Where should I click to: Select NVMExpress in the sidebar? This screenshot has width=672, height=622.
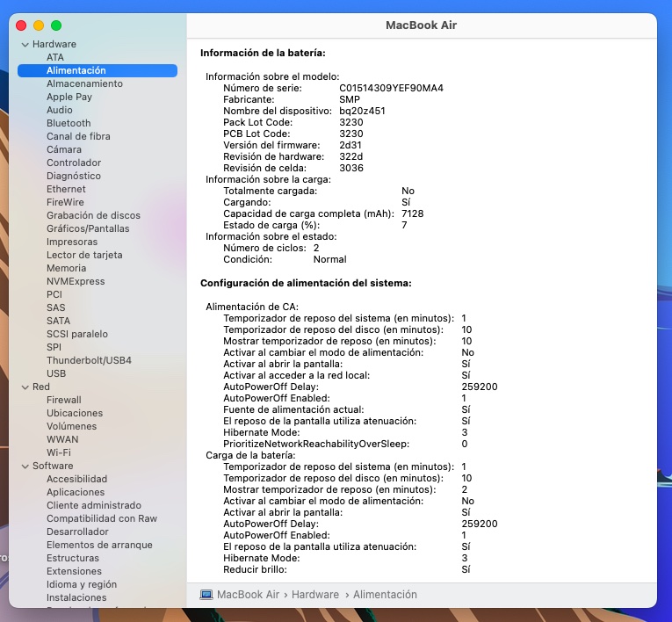coord(76,281)
